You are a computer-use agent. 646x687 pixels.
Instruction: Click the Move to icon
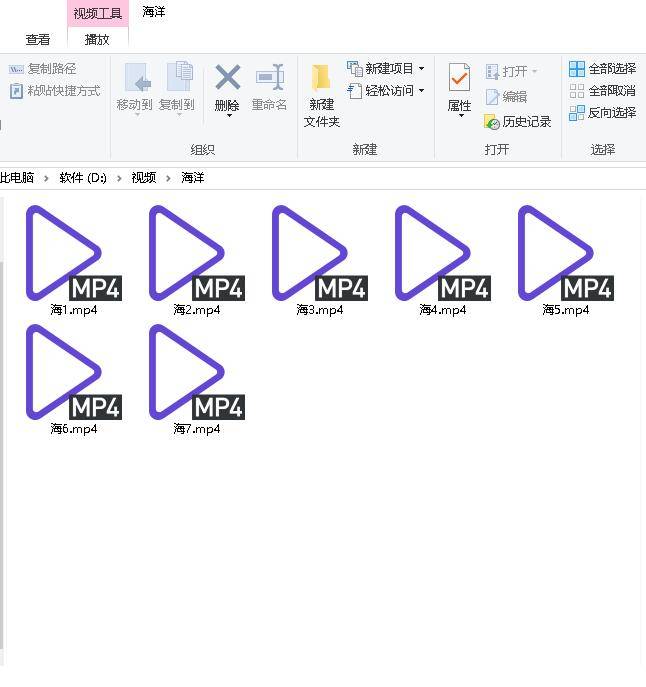click(x=137, y=78)
